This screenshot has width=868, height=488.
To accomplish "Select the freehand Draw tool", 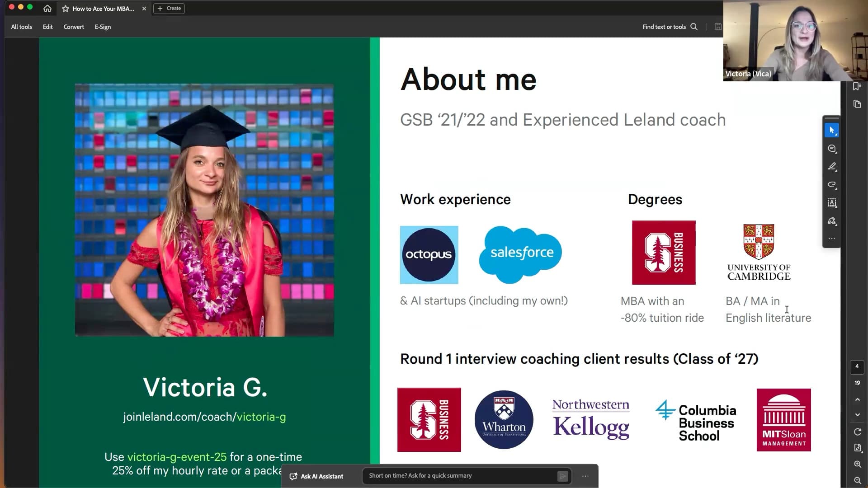I will [831, 185].
